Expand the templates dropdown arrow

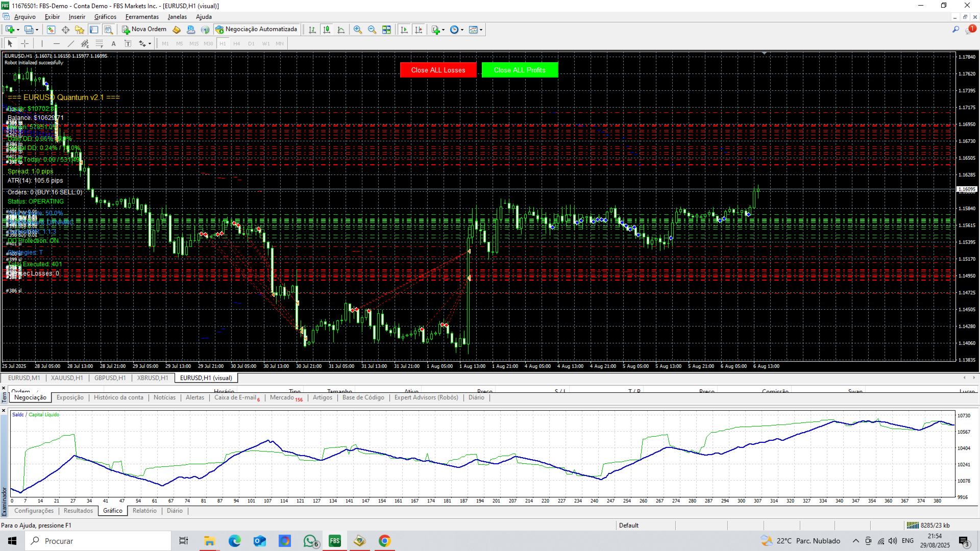click(x=481, y=30)
